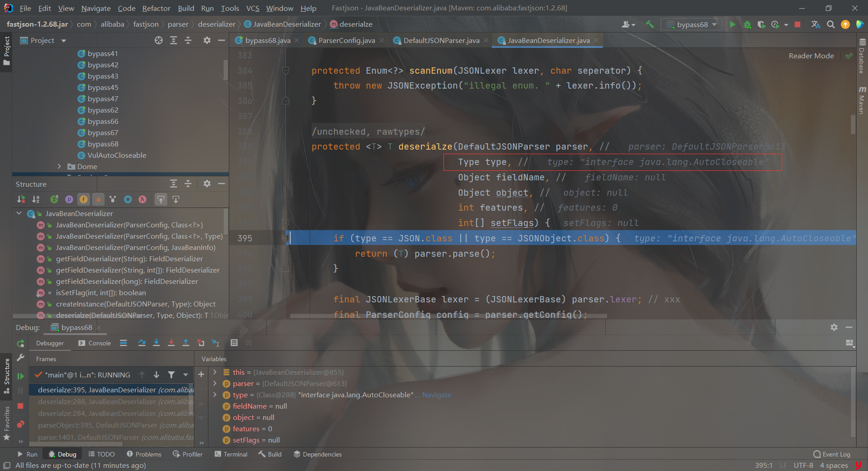868x471 pixels.
Task: Toggle Show non-public in Structure
Action: point(98,199)
